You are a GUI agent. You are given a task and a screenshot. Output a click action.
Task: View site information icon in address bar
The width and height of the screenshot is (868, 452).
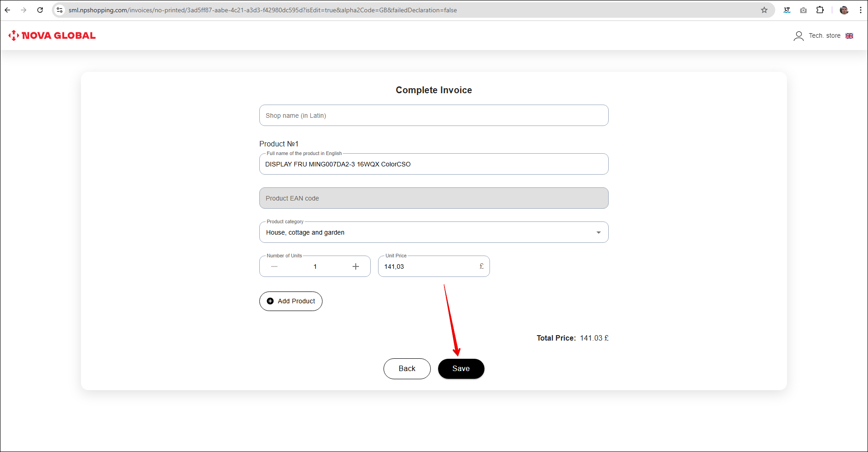(60, 10)
